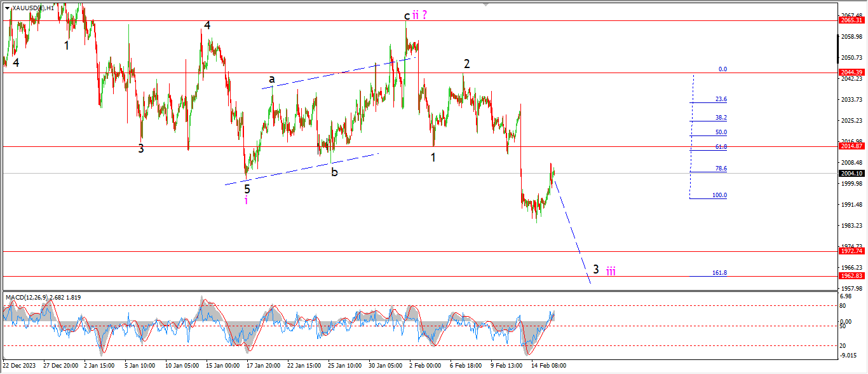Click the magenta 'i' wave label
Image resolution: width=868 pixels, height=374 pixels.
(247, 201)
